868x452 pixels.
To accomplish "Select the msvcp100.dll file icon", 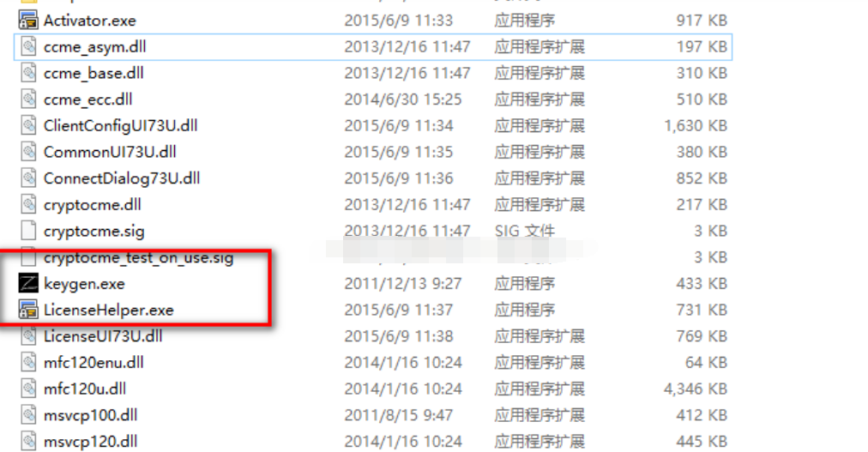I will [28, 415].
